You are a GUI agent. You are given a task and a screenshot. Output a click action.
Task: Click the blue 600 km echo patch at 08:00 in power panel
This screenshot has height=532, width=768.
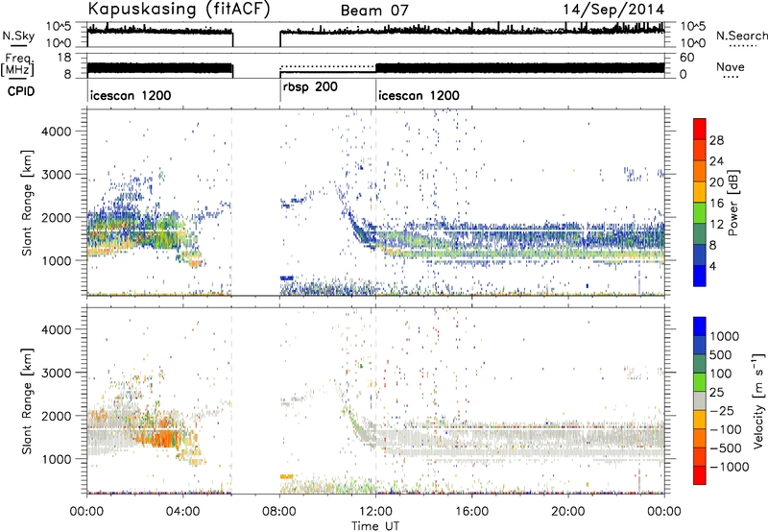click(x=286, y=278)
